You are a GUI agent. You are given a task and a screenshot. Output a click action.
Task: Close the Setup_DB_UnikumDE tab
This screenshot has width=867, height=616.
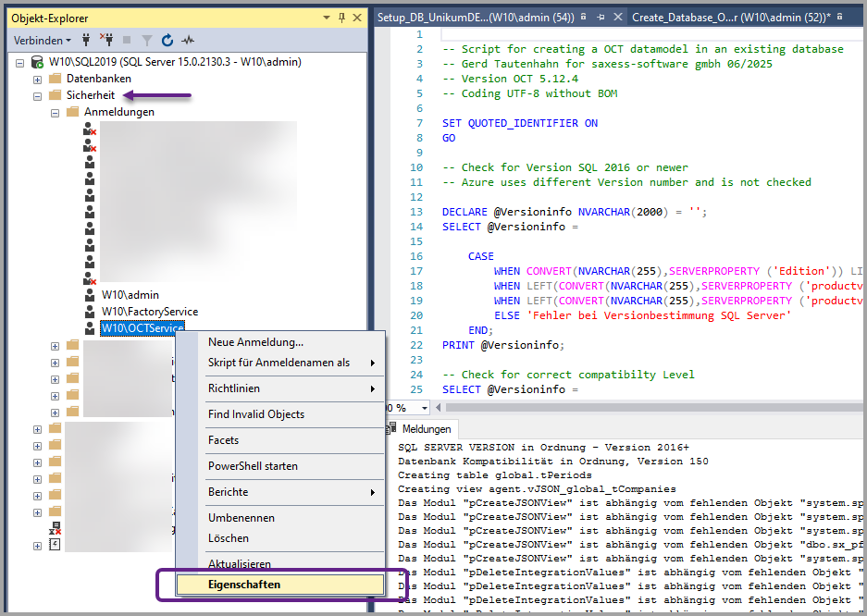[x=617, y=18]
